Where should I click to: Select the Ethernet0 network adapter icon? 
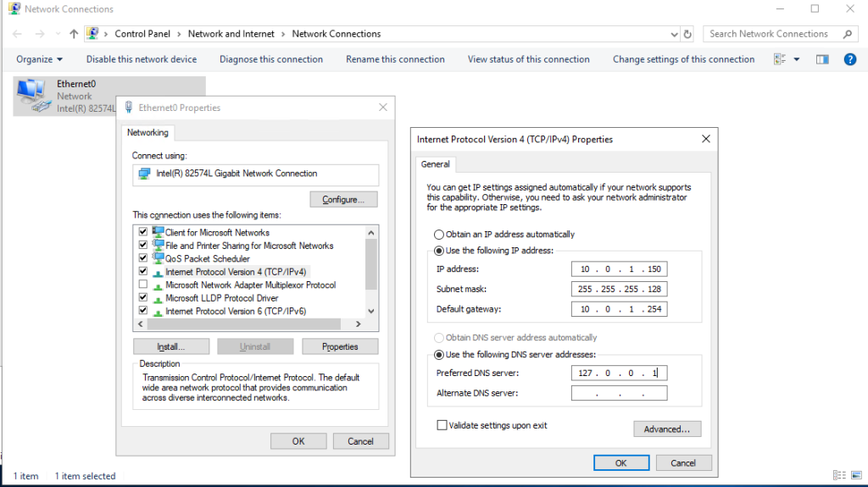click(32, 95)
